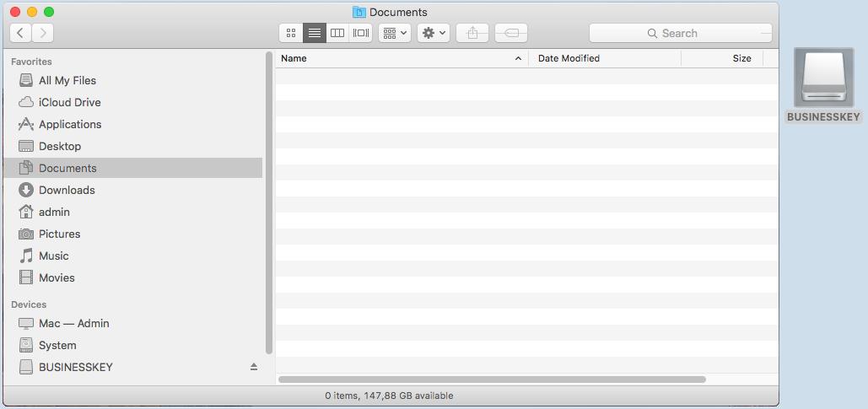868x409 pixels.
Task: Switch to column view mode
Action: pyautogui.click(x=337, y=33)
